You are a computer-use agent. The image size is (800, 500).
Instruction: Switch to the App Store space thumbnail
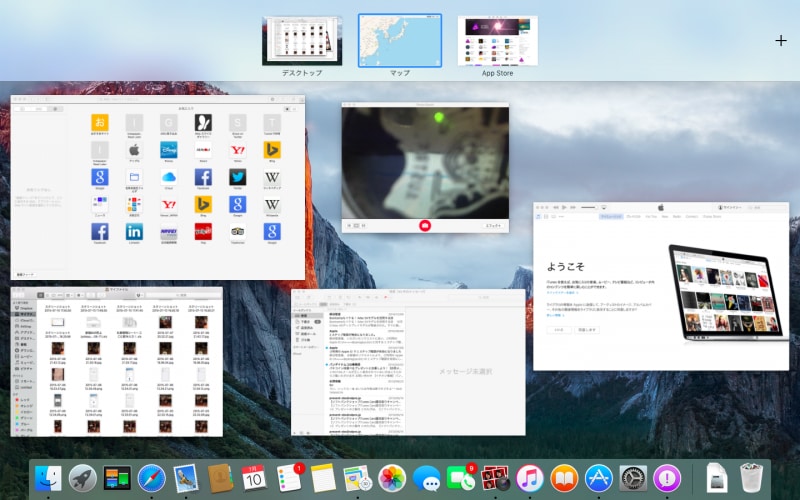click(x=497, y=40)
